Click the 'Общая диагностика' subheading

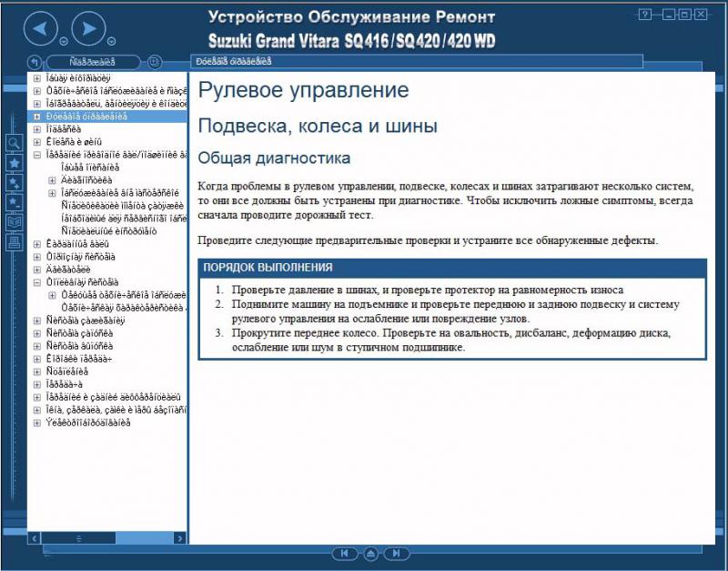click(x=274, y=158)
